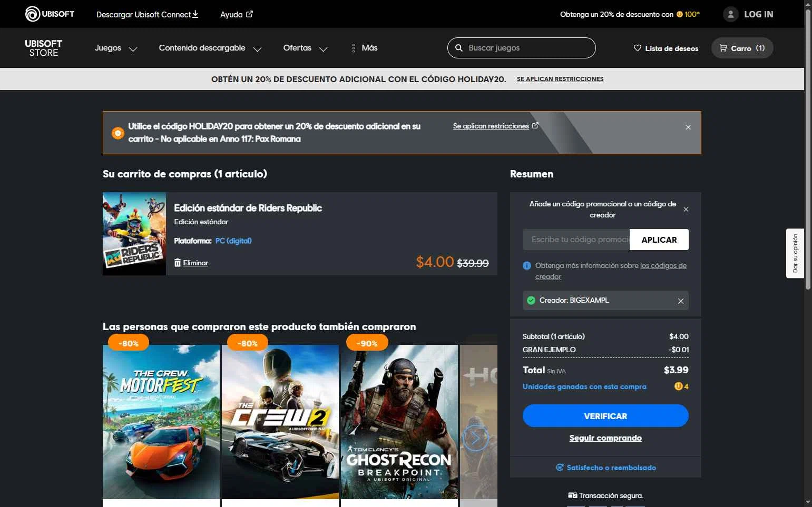Remove the BIGEXAMPL creator code
812x507 pixels.
[x=681, y=301]
